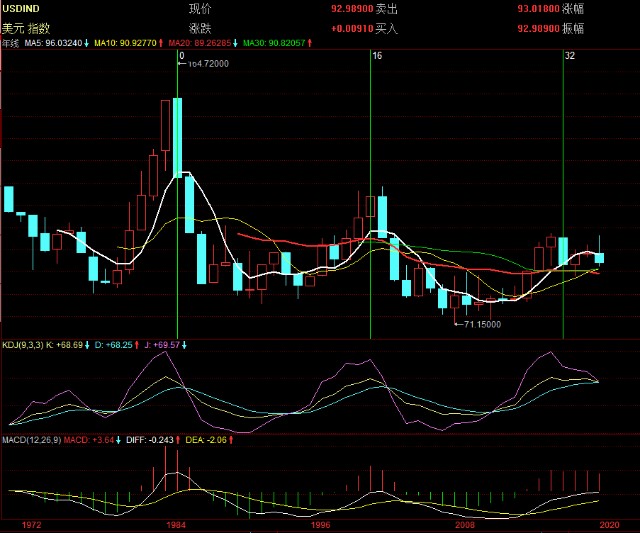Select the 年线 period label
The image size is (640, 533).
click(10, 43)
